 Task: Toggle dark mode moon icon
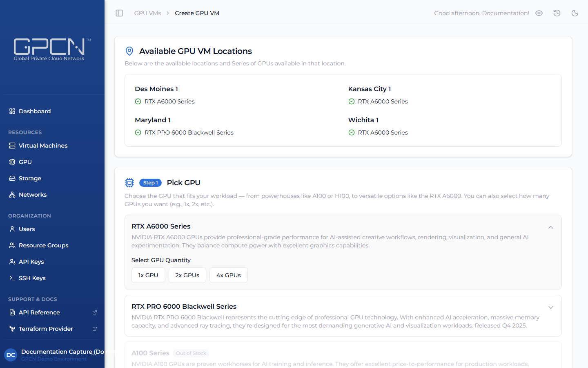[x=575, y=13]
